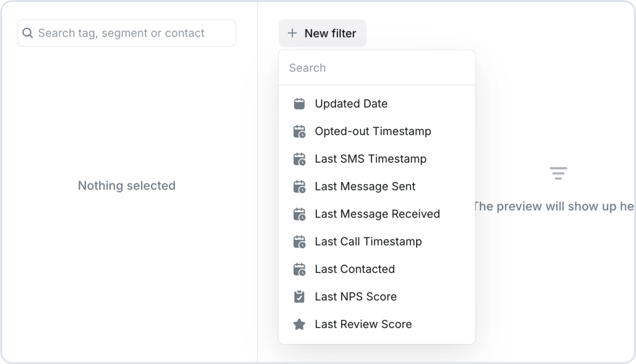
Task: Click the calendar icon beside Updated Date
Action: click(x=299, y=104)
